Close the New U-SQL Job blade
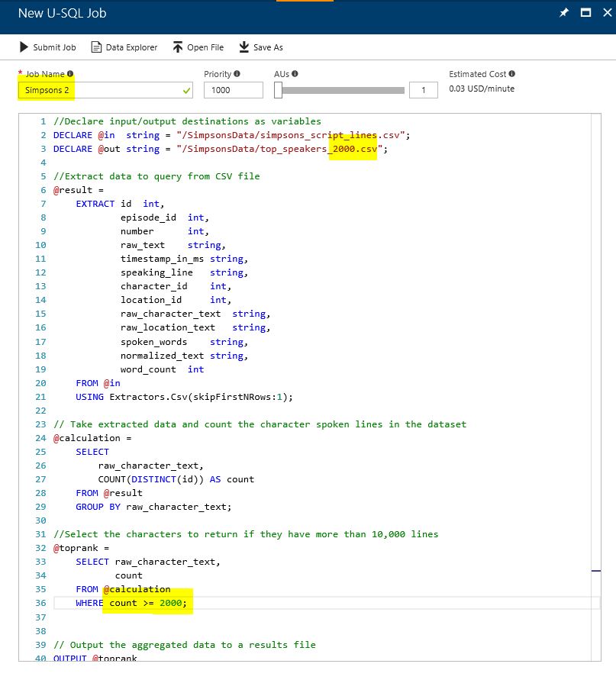Image resolution: width=616 pixels, height=696 pixels. coord(607,13)
